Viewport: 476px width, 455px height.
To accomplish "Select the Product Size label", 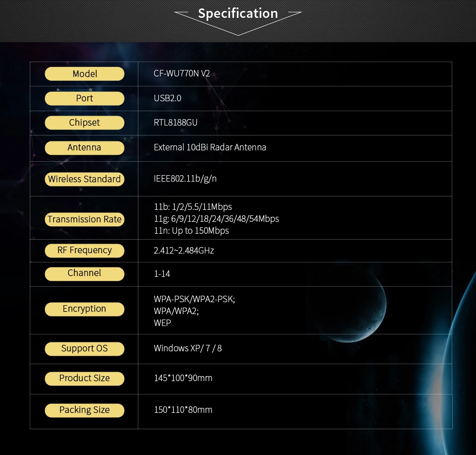I will click(x=84, y=379).
